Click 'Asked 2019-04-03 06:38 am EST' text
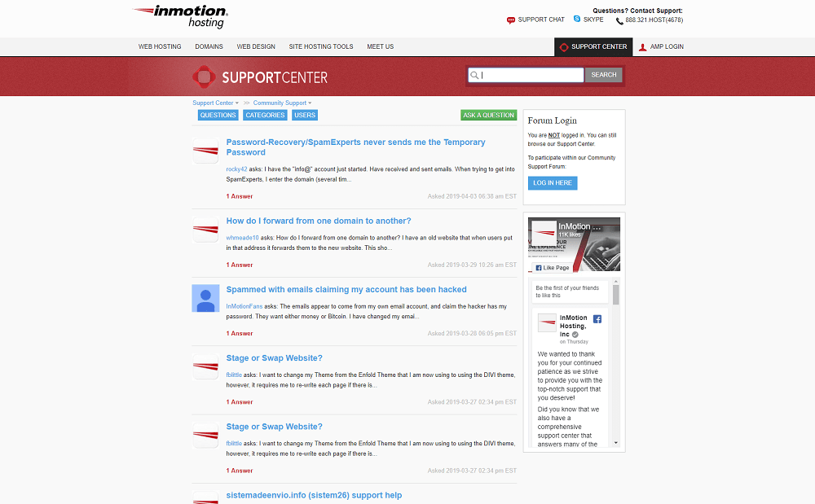 (472, 196)
